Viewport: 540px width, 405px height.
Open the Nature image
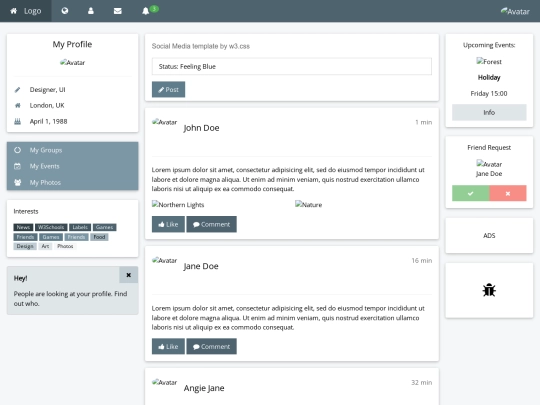[309, 205]
